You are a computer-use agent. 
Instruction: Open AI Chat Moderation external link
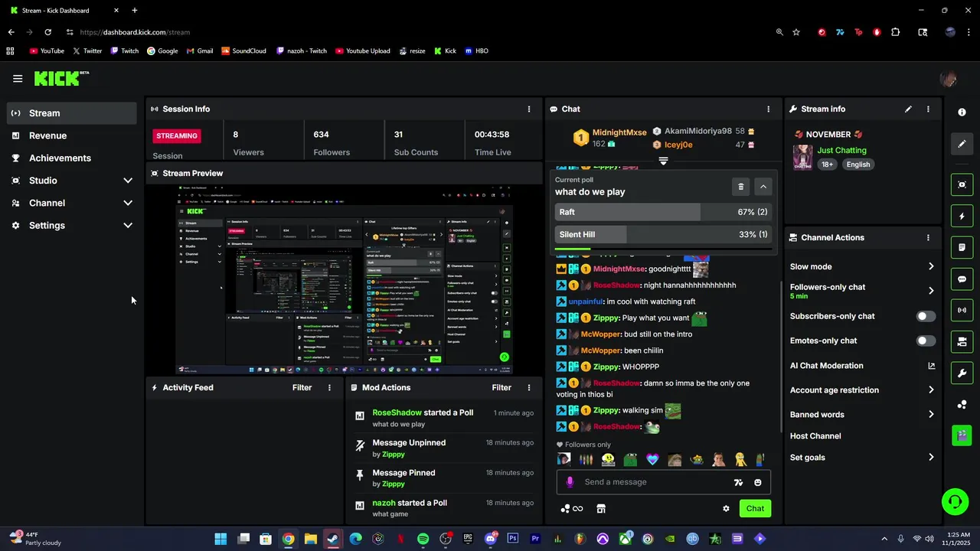[x=932, y=366]
